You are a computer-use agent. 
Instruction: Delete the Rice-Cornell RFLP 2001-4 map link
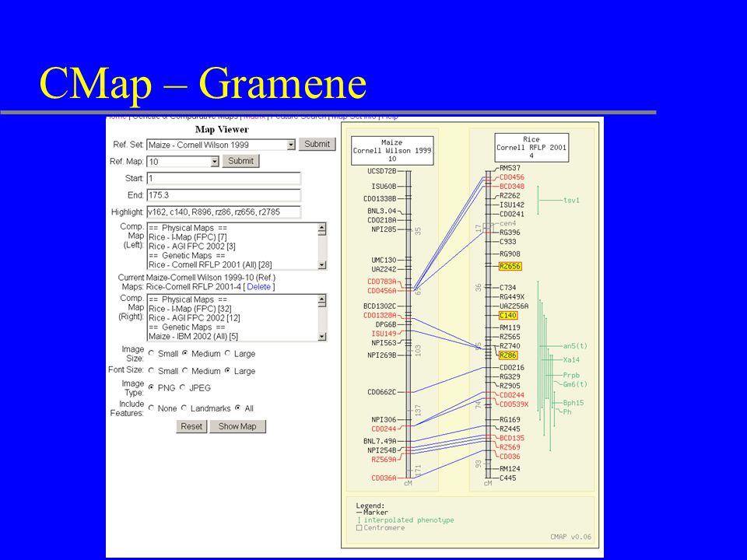258,287
